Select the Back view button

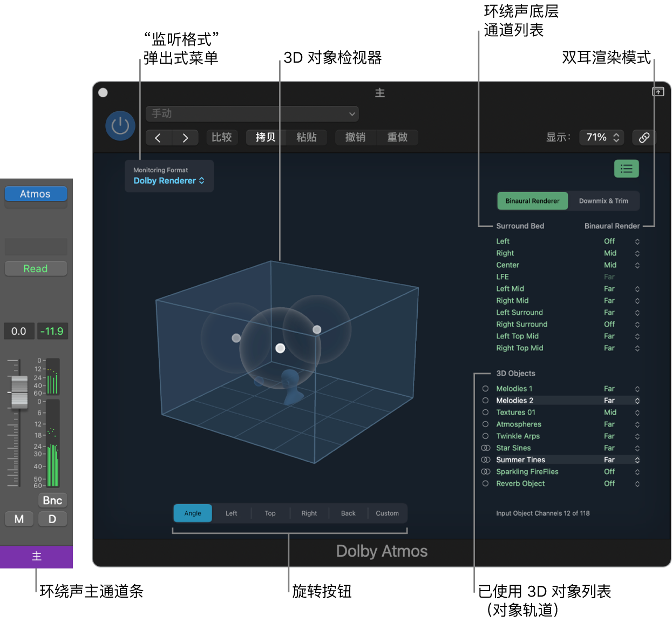(348, 513)
